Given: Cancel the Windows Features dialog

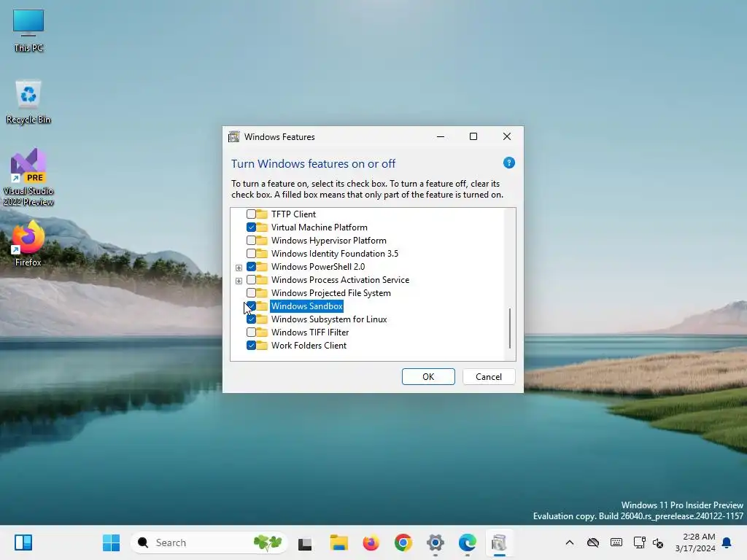Looking at the screenshot, I should tap(489, 377).
